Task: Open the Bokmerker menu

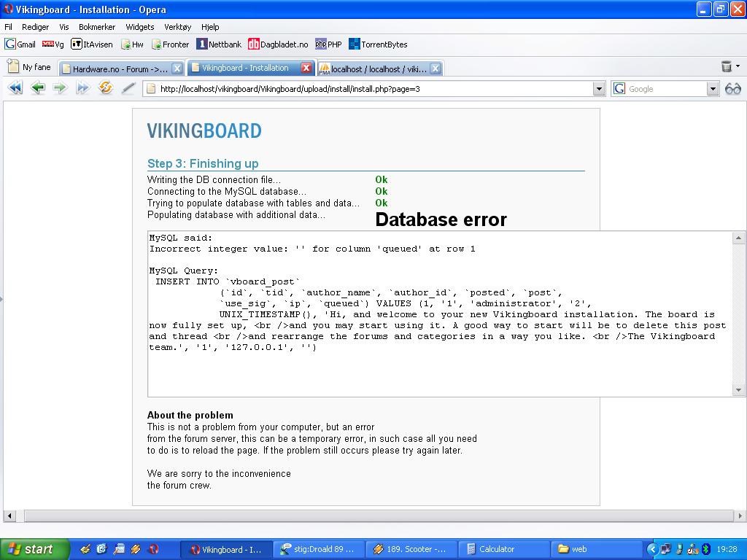Action: [97, 27]
